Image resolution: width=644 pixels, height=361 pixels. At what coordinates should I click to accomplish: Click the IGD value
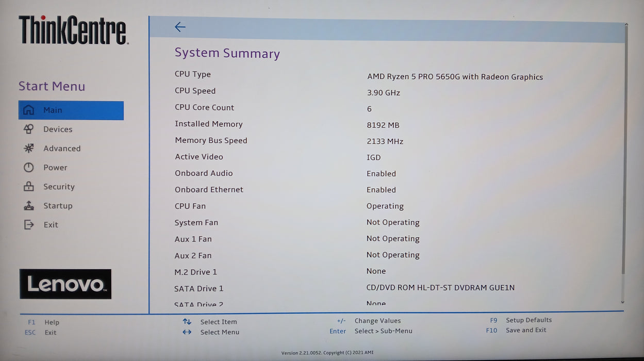[374, 158]
